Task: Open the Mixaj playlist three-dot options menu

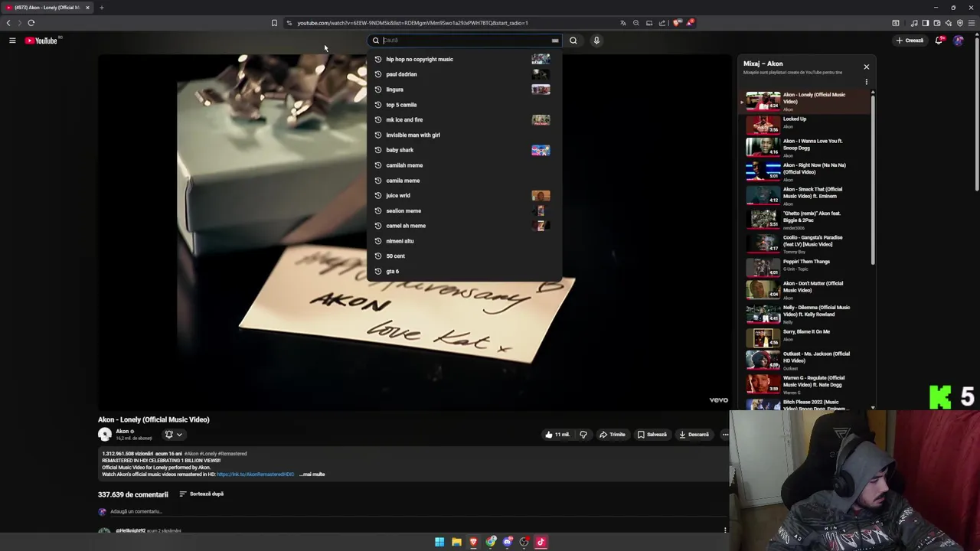Action: click(x=866, y=82)
